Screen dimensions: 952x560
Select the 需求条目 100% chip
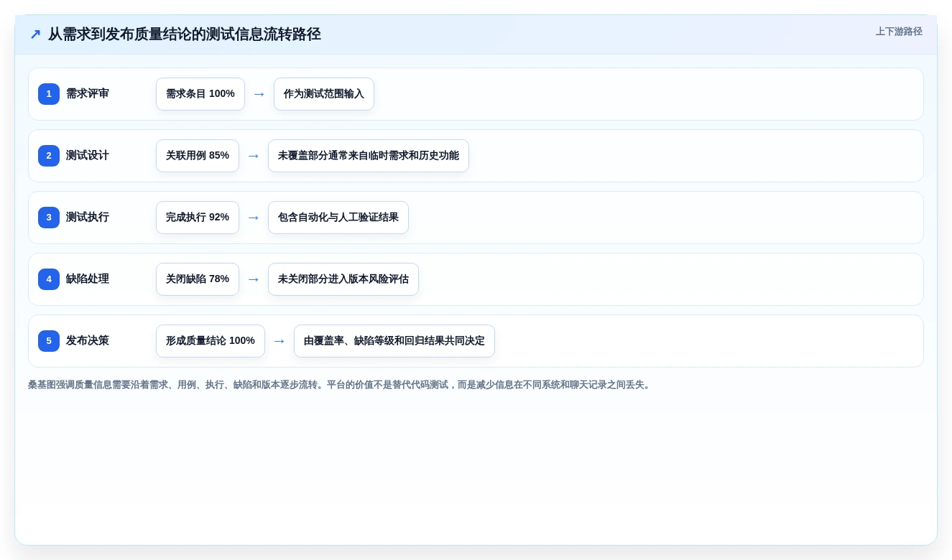pos(200,94)
